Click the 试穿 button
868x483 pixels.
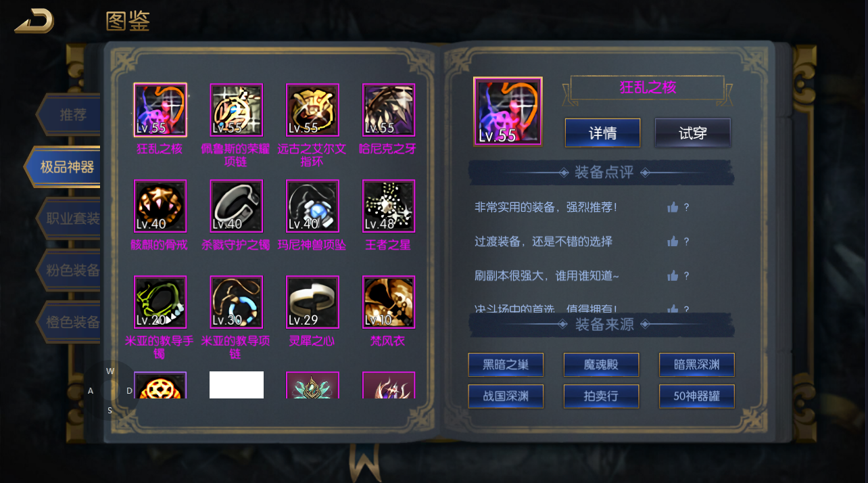tap(693, 133)
